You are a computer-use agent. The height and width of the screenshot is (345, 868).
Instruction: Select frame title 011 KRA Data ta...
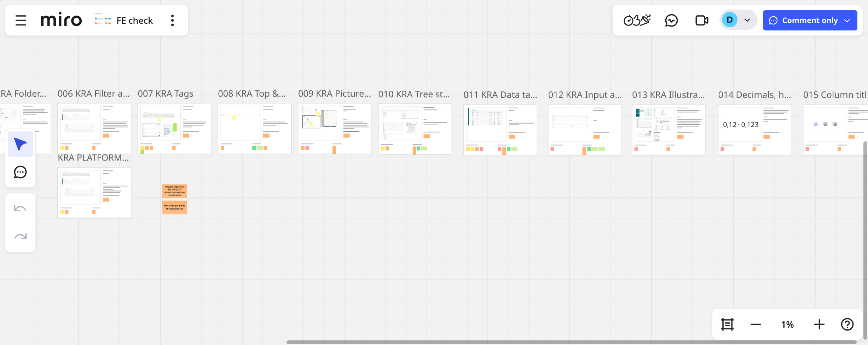[500, 95]
